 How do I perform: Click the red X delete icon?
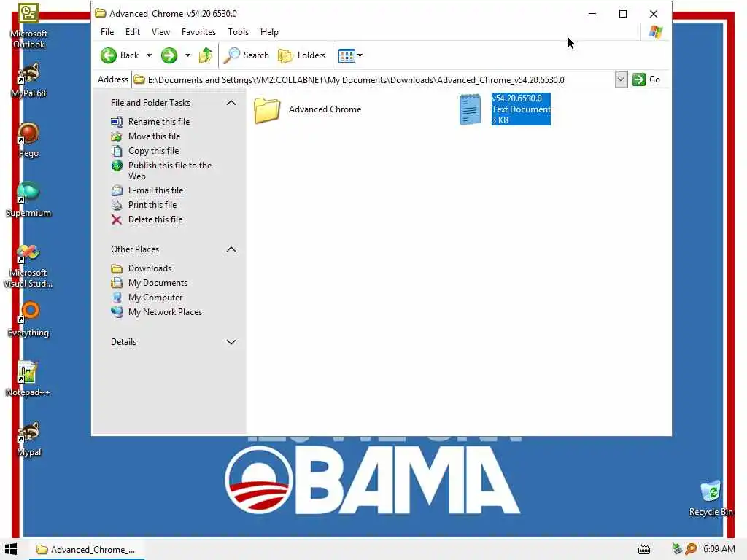point(117,219)
